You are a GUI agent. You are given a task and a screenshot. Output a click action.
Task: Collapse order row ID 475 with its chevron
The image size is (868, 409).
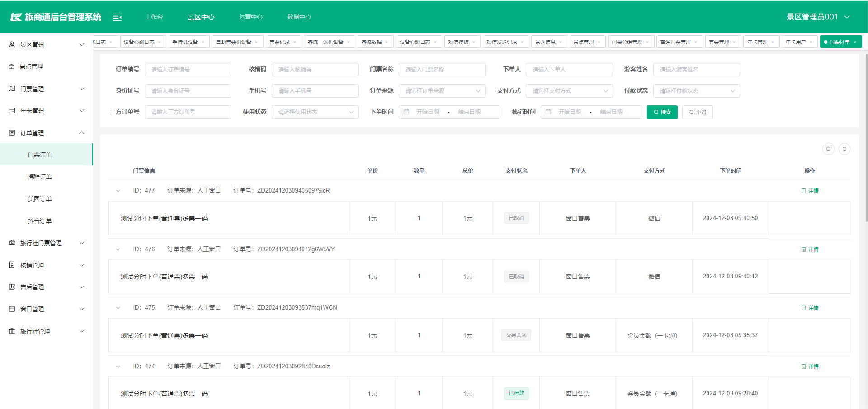118,308
